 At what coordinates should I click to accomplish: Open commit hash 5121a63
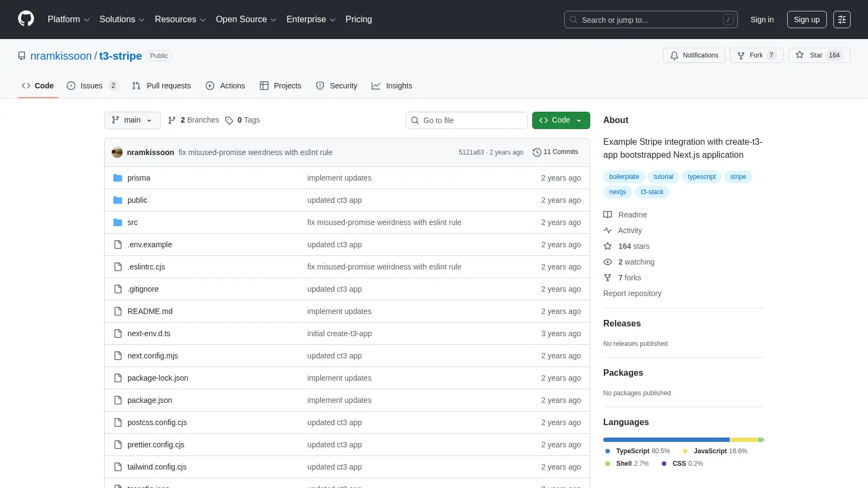point(471,152)
